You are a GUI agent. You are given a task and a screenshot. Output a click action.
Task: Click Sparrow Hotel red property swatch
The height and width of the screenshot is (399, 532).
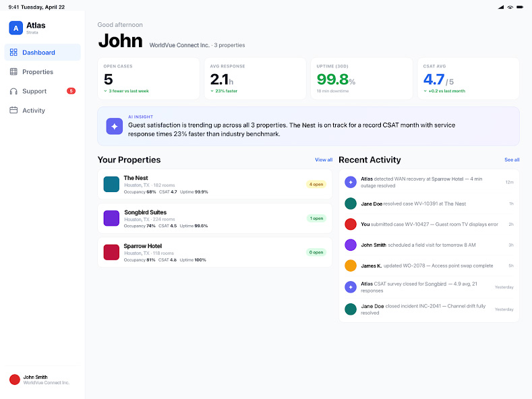(x=111, y=252)
